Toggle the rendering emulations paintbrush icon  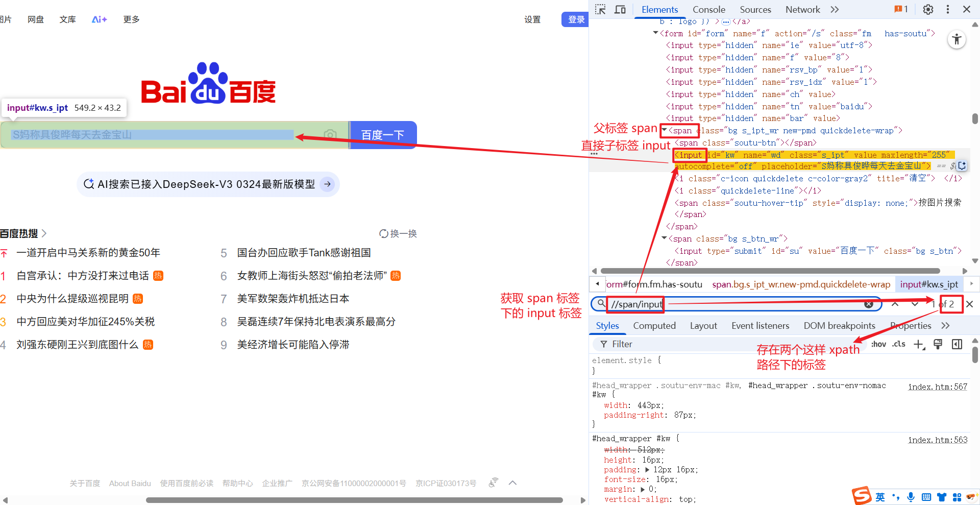pos(938,344)
